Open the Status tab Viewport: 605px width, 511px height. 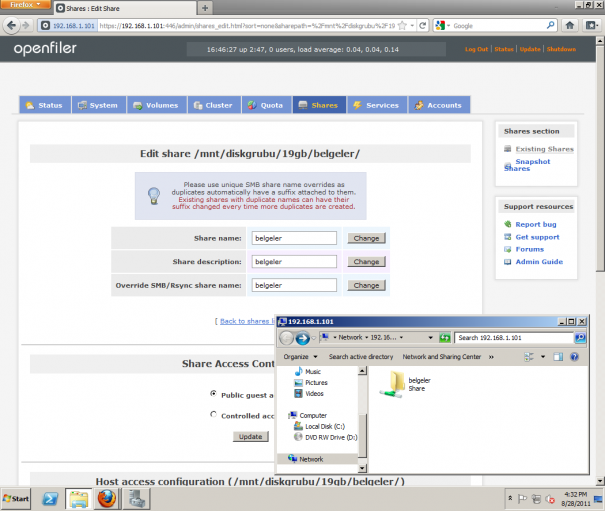pyautogui.click(x=45, y=105)
